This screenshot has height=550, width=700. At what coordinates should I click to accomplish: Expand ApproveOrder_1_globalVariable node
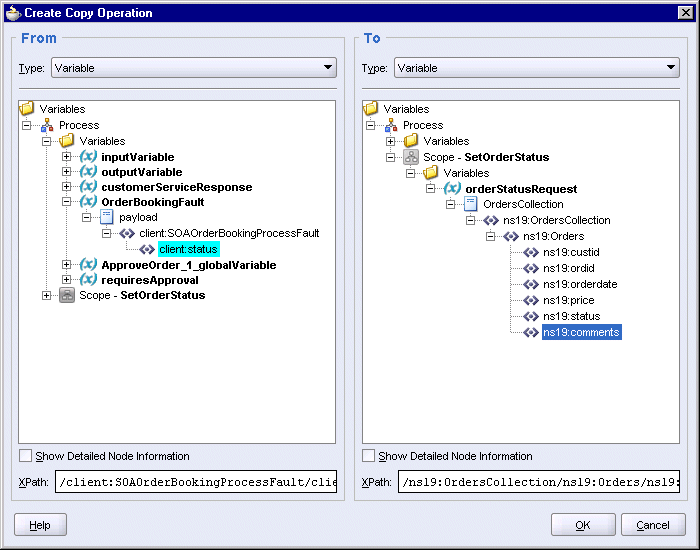point(67,265)
